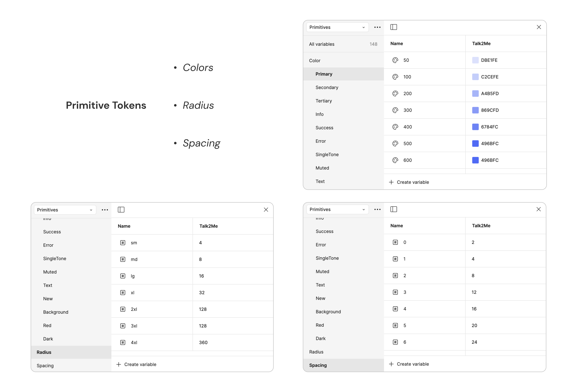This screenshot has width=577, height=392.
Task: Click number icon beside spacing variable 0
Action: click(395, 242)
